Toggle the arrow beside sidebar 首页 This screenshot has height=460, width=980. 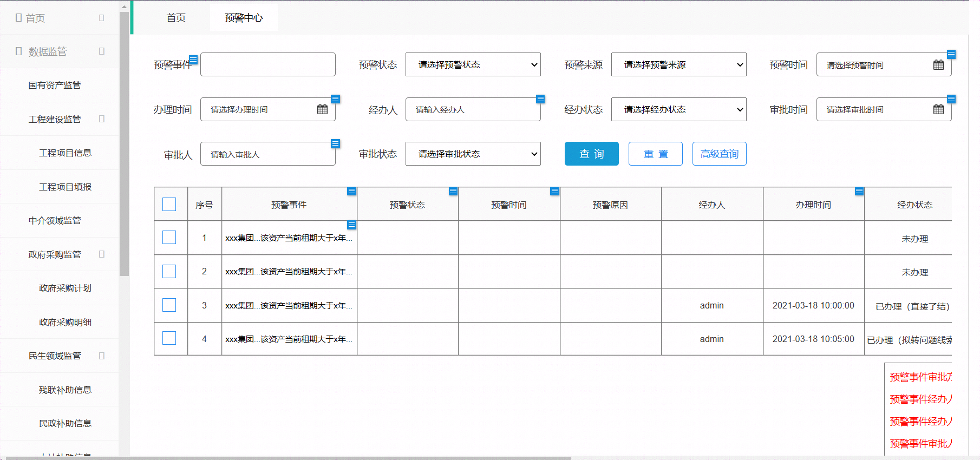coord(102,18)
